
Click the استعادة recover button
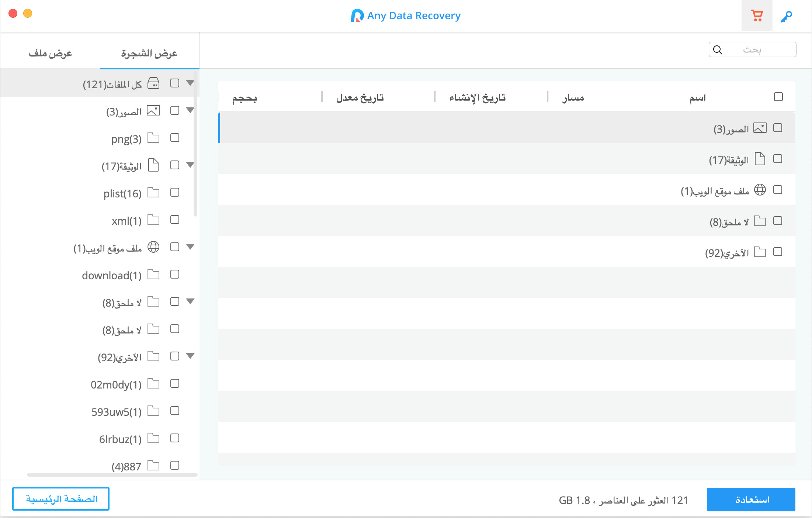(x=751, y=500)
